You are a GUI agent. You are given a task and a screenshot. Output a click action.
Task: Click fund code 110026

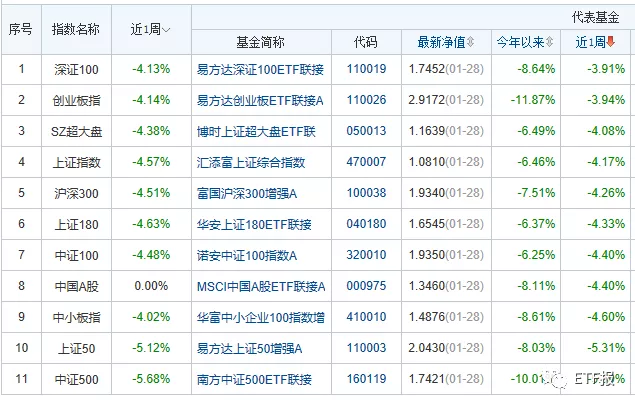pos(367,100)
